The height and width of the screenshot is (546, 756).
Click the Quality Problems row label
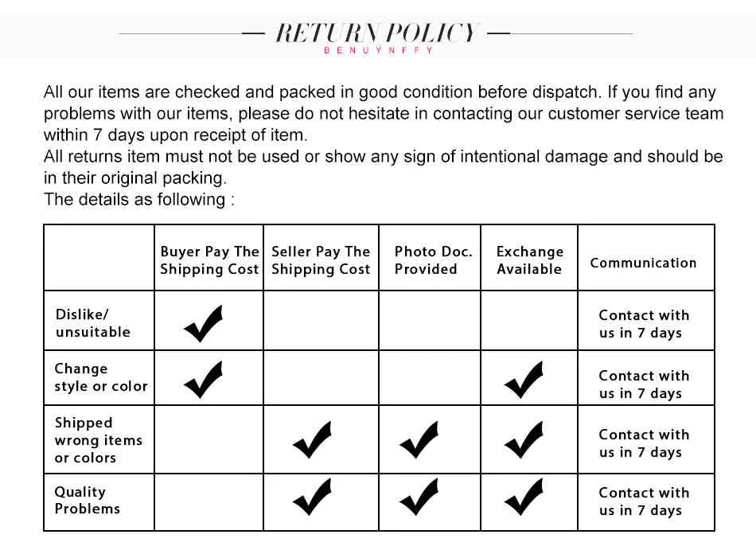click(88, 500)
